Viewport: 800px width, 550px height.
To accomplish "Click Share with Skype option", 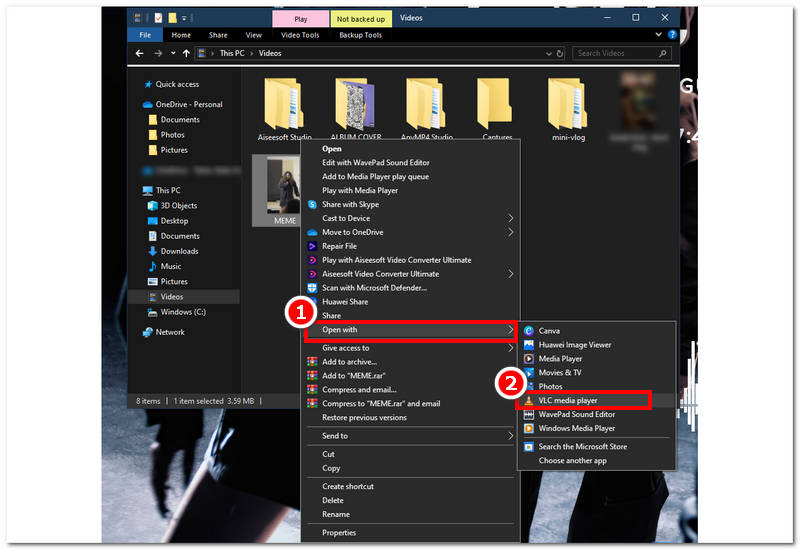I will pyautogui.click(x=357, y=204).
